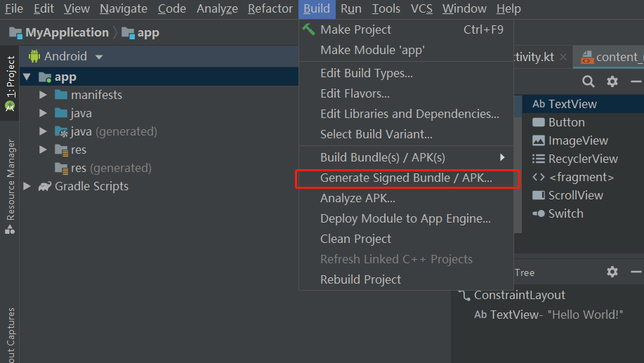644x363 pixels.
Task: Select Switch widget in palette
Action: coord(583,213)
